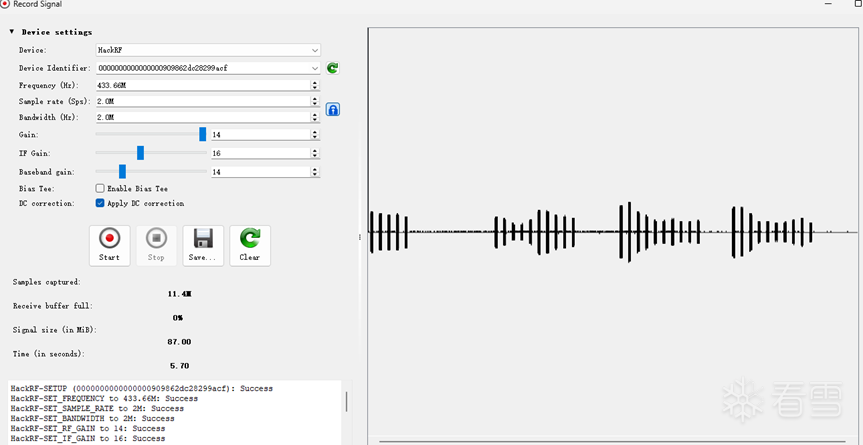The height and width of the screenshot is (445, 863).
Task: Collapse the Device settings section
Action: coord(12,32)
